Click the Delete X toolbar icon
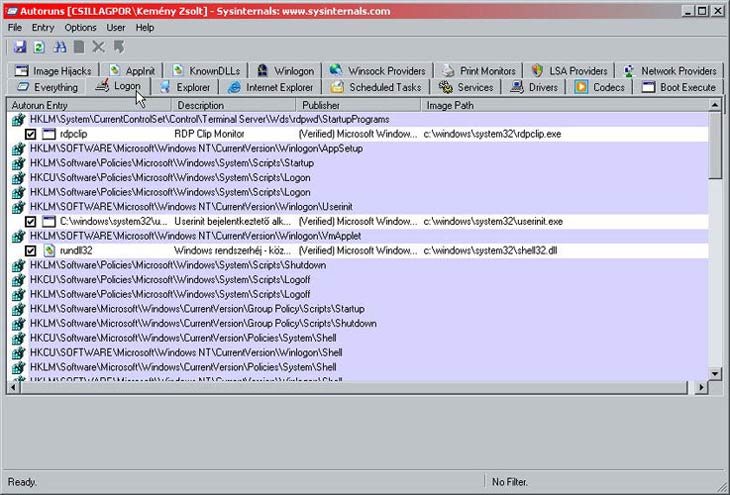Screen dimensions: 730x495 98,47
